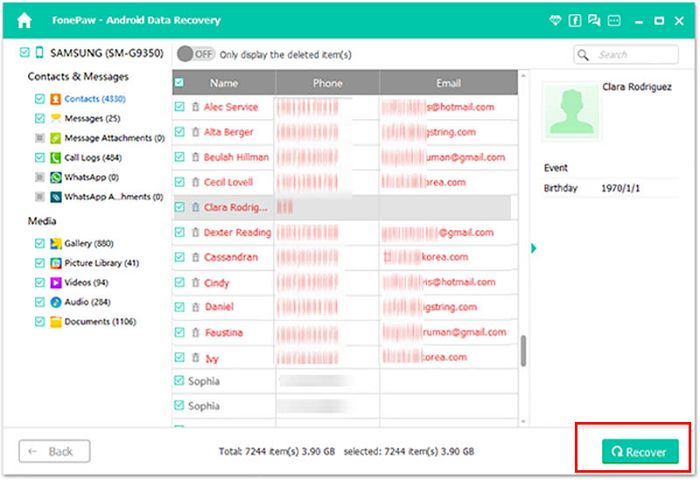Click the Back button
The image size is (700, 480).
click(54, 451)
